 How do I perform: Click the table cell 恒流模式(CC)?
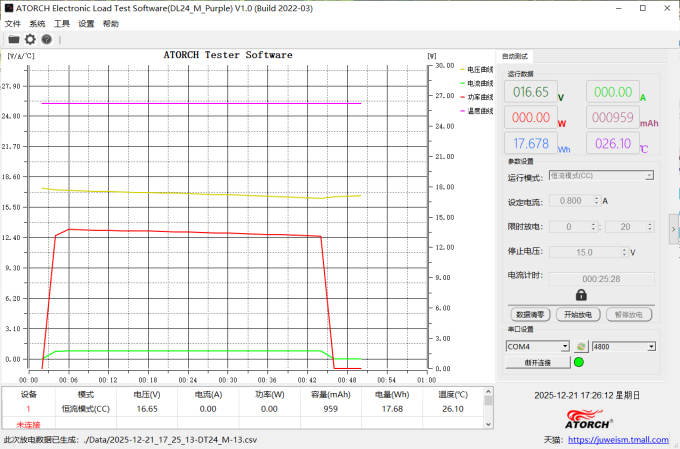[x=85, y=409]
